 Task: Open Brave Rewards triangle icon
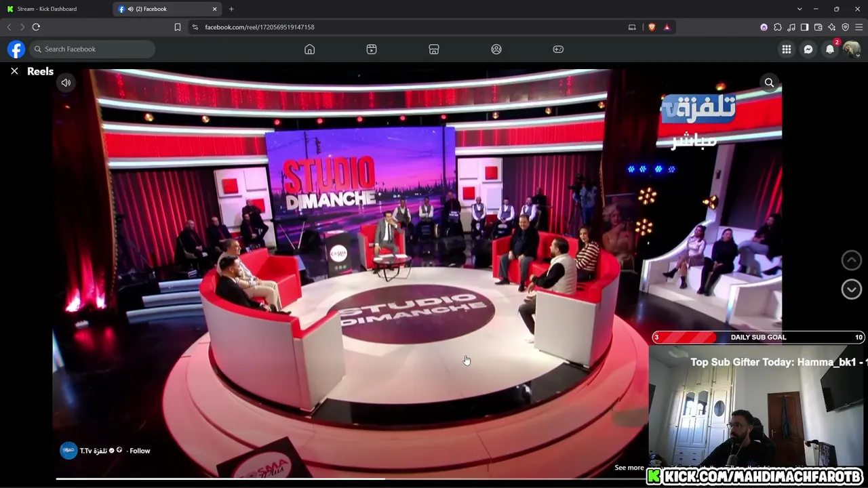point(667,27)
